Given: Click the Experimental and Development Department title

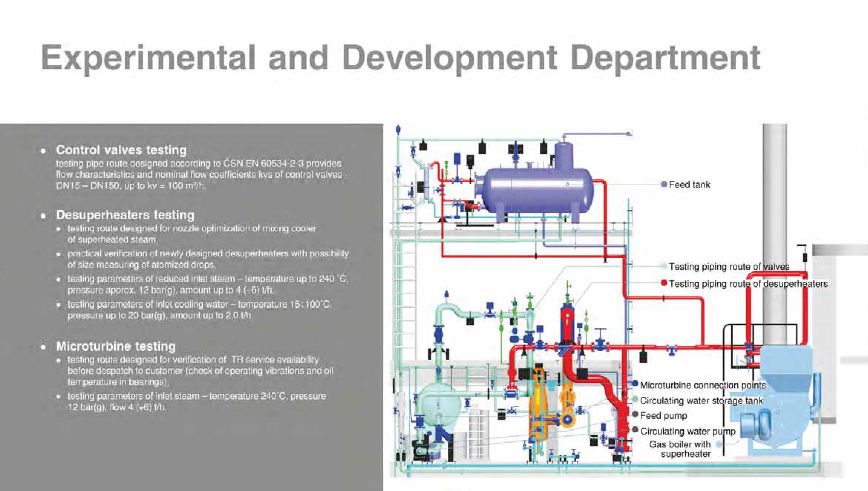Looking at the screenshot, I should click(400, 58).
